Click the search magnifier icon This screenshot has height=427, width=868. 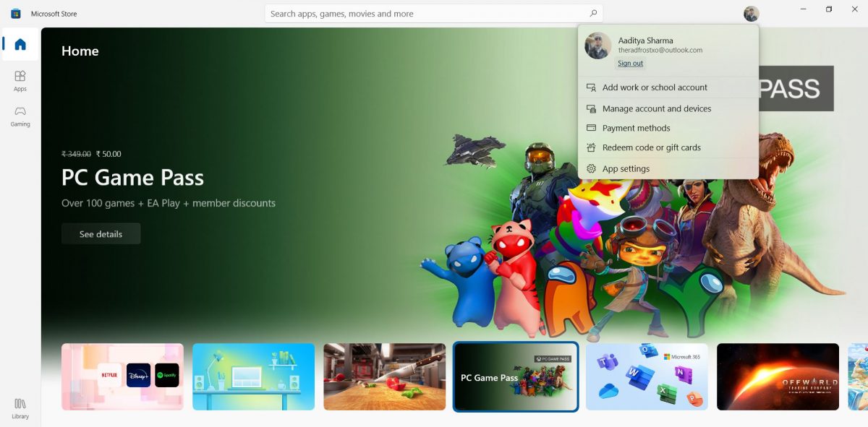[593, 13]
